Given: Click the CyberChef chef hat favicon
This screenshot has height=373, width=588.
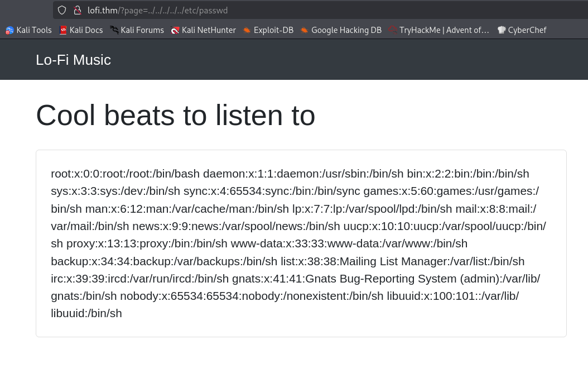Looking at the screenshot, I should click(502, 30).
